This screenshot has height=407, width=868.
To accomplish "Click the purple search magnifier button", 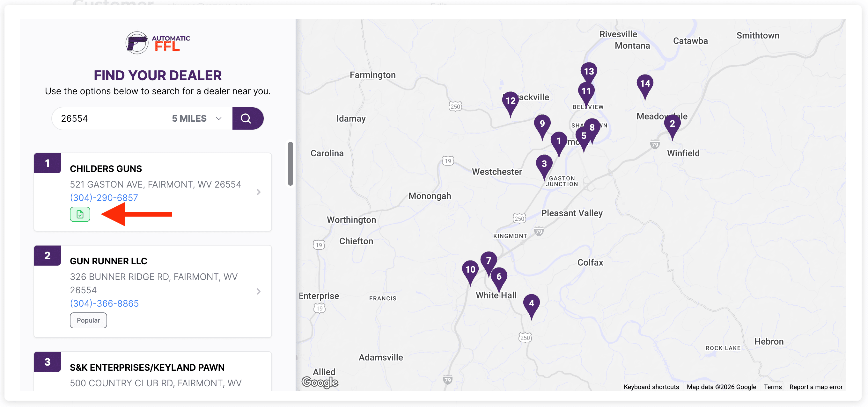I will (x=247, y=118).
